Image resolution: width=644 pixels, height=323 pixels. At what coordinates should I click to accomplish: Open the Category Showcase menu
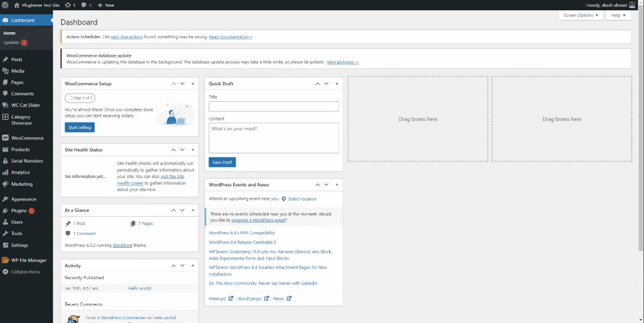click(26, 120)
